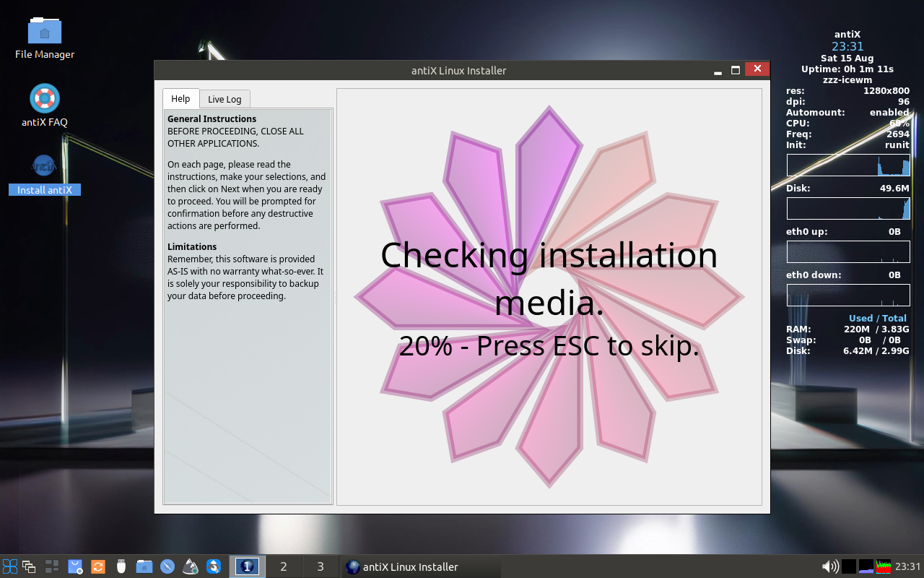This screenshot has height=578, width=924.
Task: Switch to workspace 3 in taskbar
Action: tap(321, 566)
